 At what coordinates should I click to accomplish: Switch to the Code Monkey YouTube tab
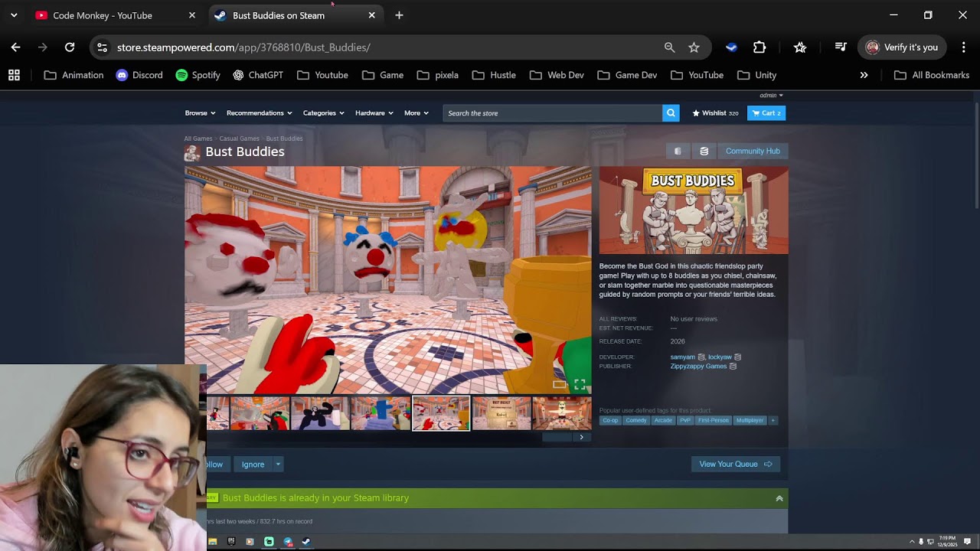tap(103, 15)
